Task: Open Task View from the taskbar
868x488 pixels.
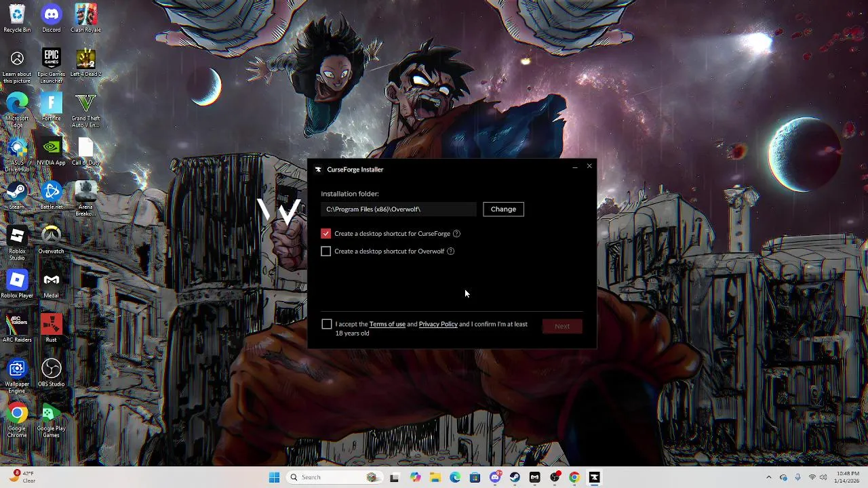Action: pos(395,477)
